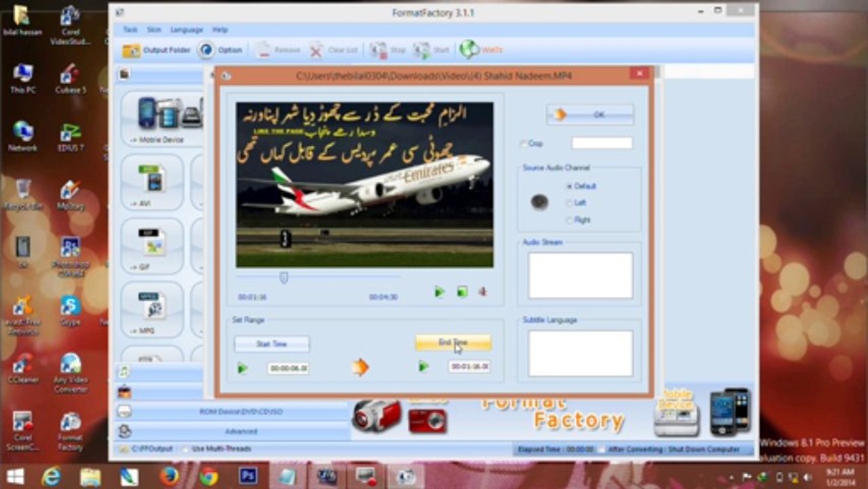Choose the MPG conversion icon
Screen dimensions: 868x489
pyautogui.click(x=152, y=309)
